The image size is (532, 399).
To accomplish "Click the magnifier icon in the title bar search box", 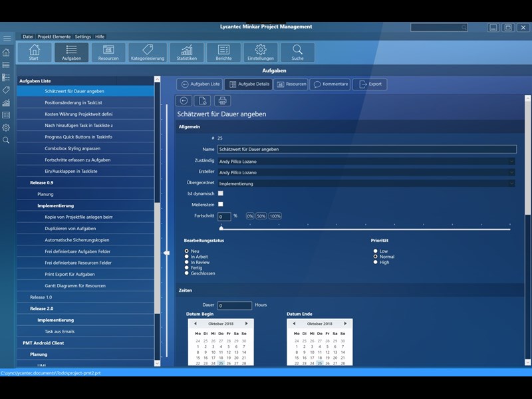I will (x=464, y=27).
